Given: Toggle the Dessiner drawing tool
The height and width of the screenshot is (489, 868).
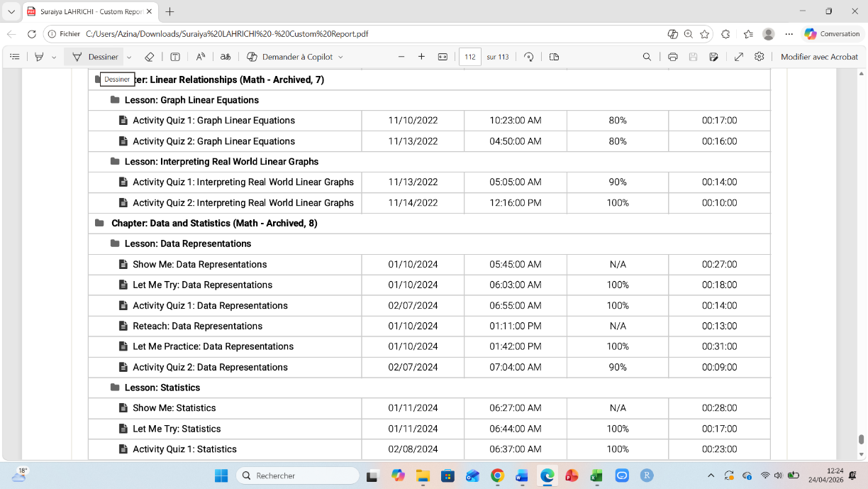Looking at the screenshot, I should click(x=96, y=57).
